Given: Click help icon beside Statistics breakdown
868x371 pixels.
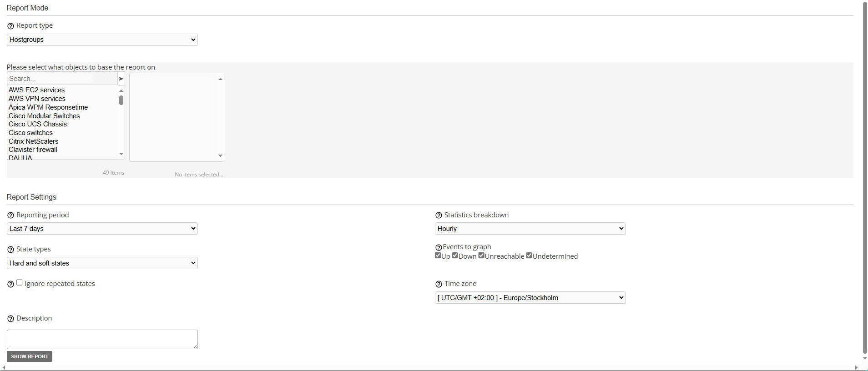Looking at the screenshot, I should (439, 216).
